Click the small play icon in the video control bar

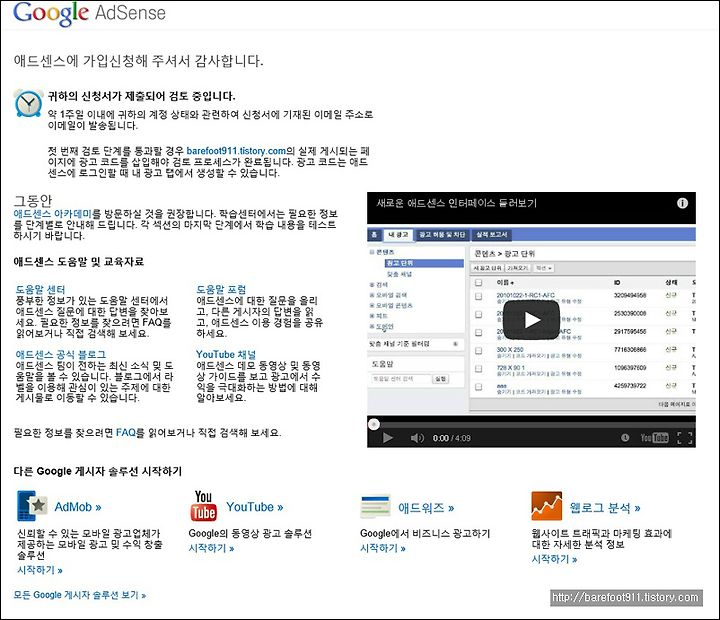pos(388,438)
